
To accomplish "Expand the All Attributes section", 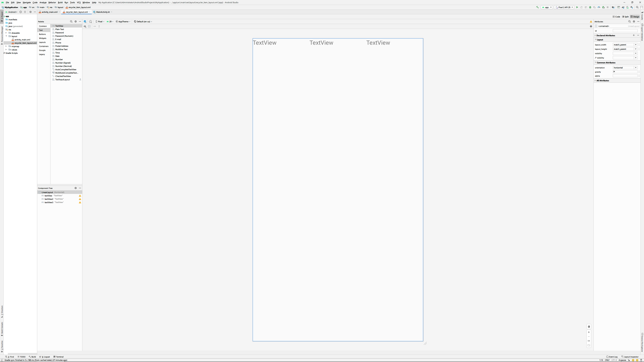I will [x=603, y=80].
